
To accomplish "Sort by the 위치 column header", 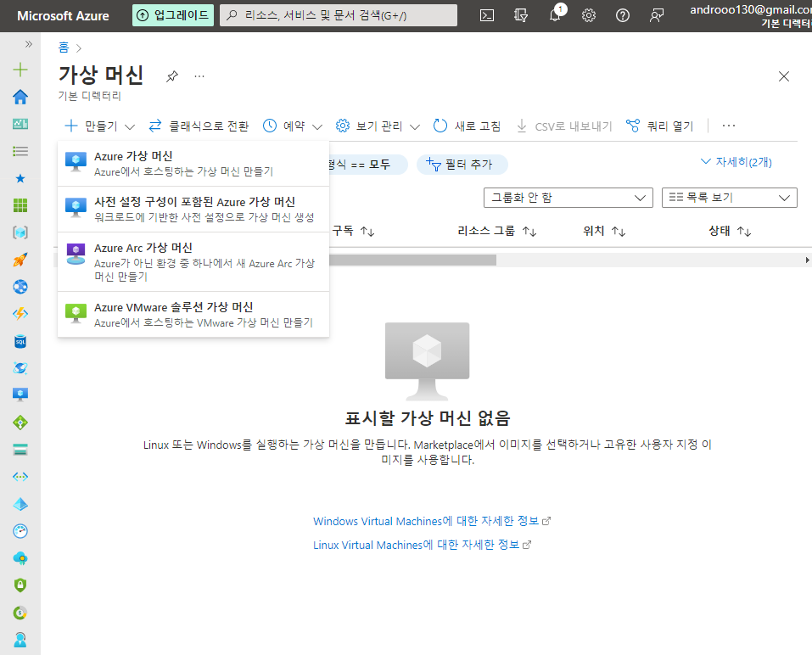I will 604,231.
